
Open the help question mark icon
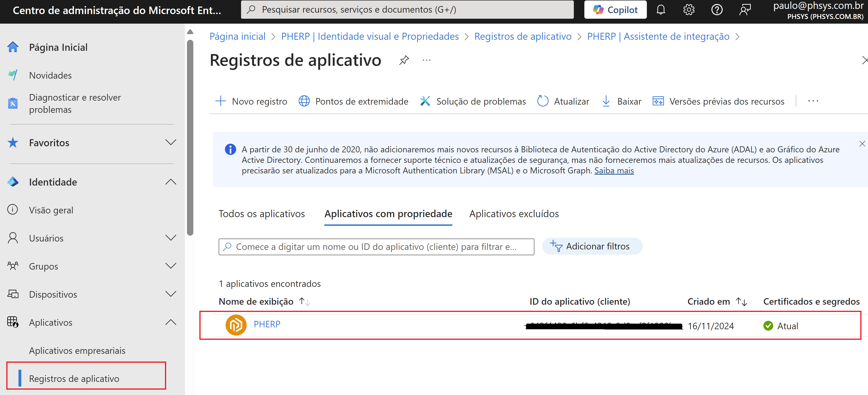pos(717,10)
